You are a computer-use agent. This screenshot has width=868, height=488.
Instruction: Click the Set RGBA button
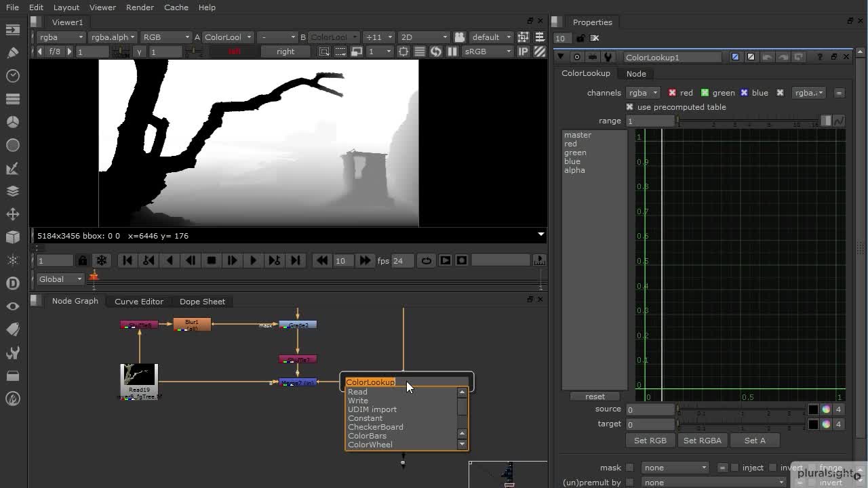pos(702,441)
